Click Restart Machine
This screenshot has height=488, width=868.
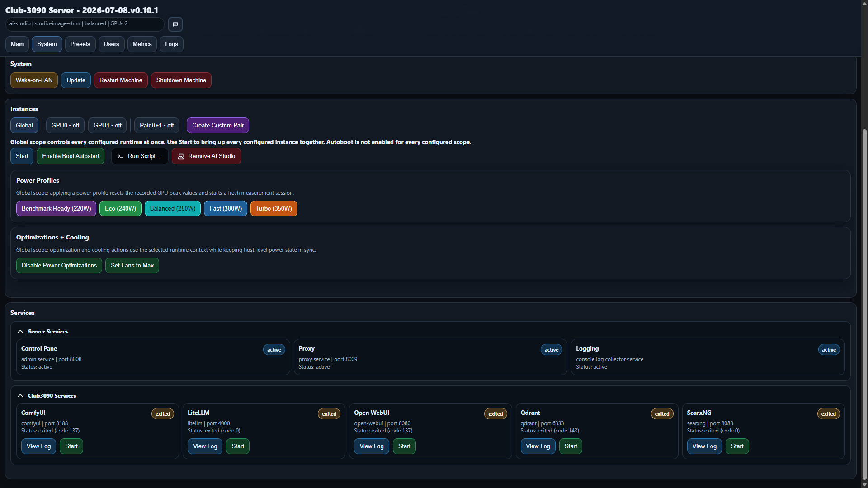click(121, 80)
